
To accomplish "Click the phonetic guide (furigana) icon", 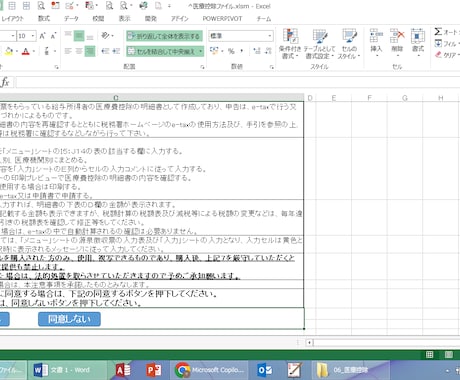I will [47, 51].
